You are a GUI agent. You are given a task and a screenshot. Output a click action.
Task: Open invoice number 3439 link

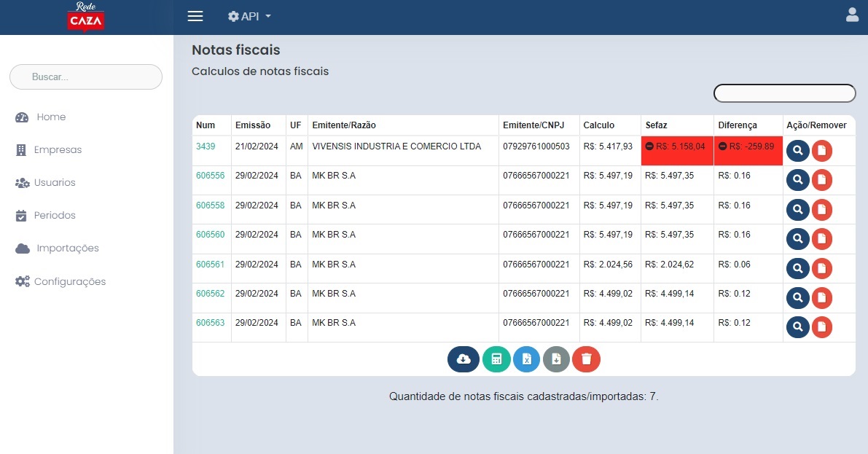[x=206, y=146]
